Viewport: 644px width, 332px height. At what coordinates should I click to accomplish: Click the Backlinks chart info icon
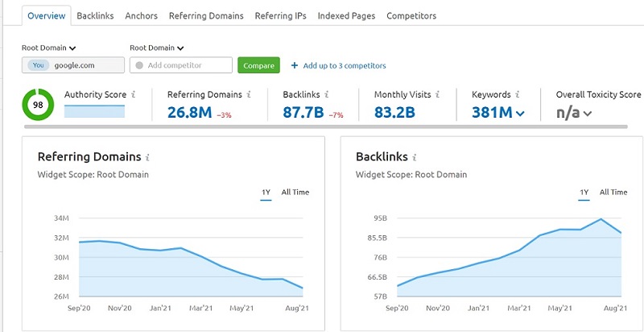click(x=415, y=157)
